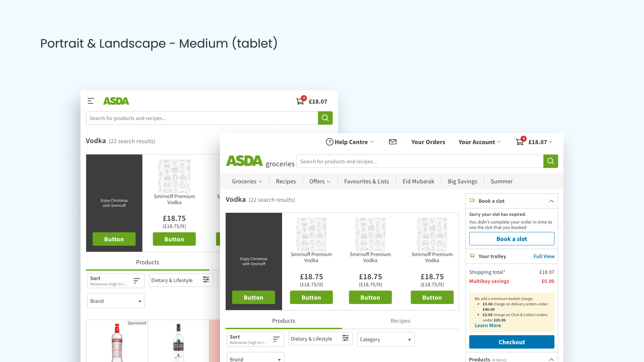Click ASDA logo in portrait window
This screenshot has width=644, height=362.
click(x=116, y=101)
